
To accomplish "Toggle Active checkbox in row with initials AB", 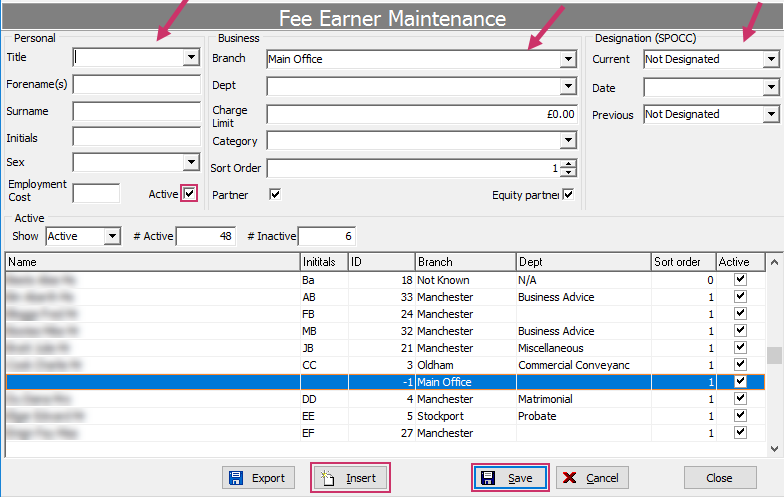I will point(740,296).
